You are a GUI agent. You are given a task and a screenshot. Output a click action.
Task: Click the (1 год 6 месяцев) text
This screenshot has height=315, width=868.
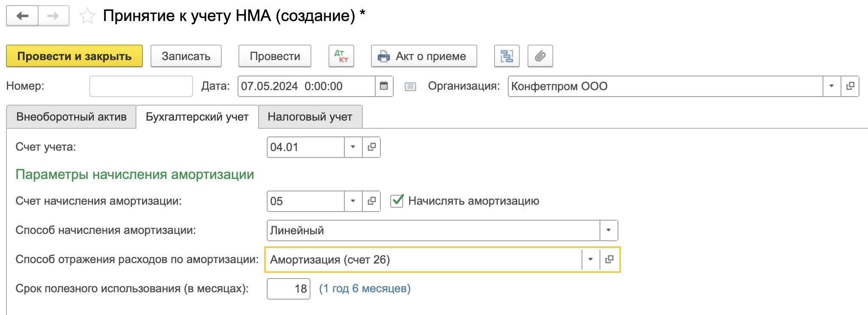(x=365, y=288)
